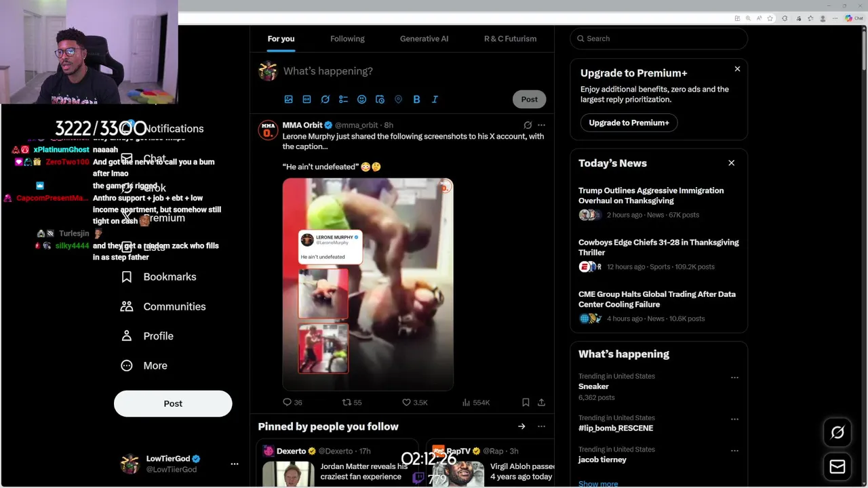Share the MMA Orbit post
868x488 pixels.
(x=541, y=403)
